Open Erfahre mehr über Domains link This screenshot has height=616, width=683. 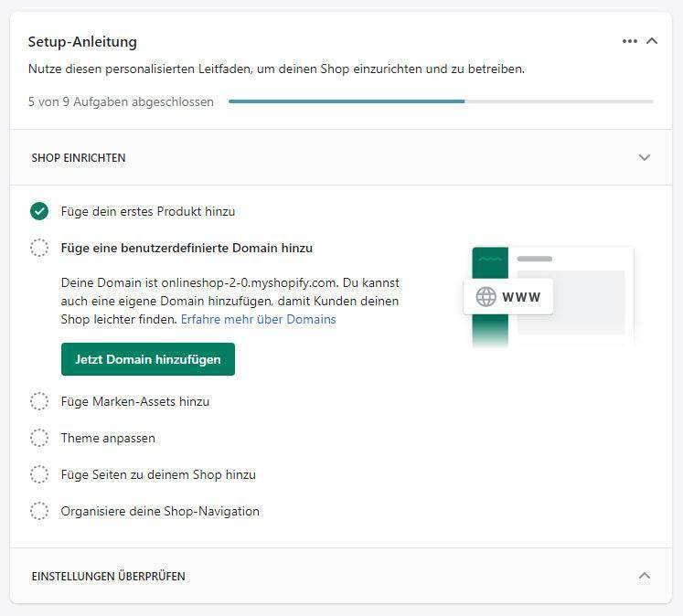pos(259,319)
